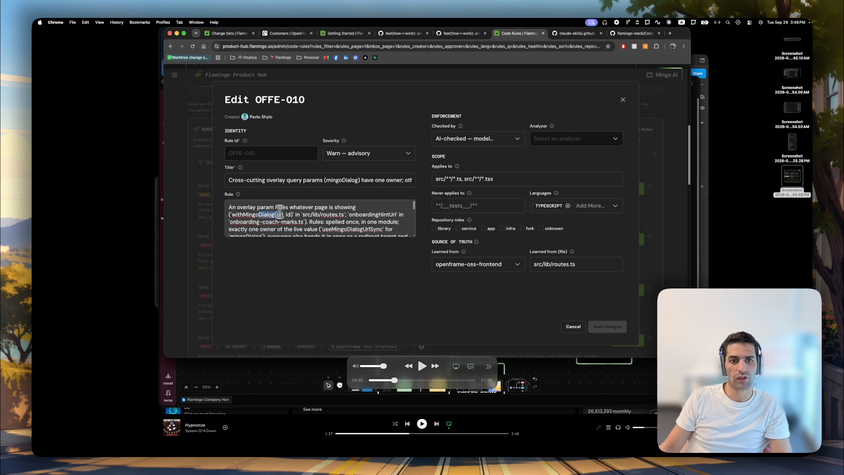This screenshot has height=475, width=844.
Task: Click the Cancel button
Action: [573, 326]
